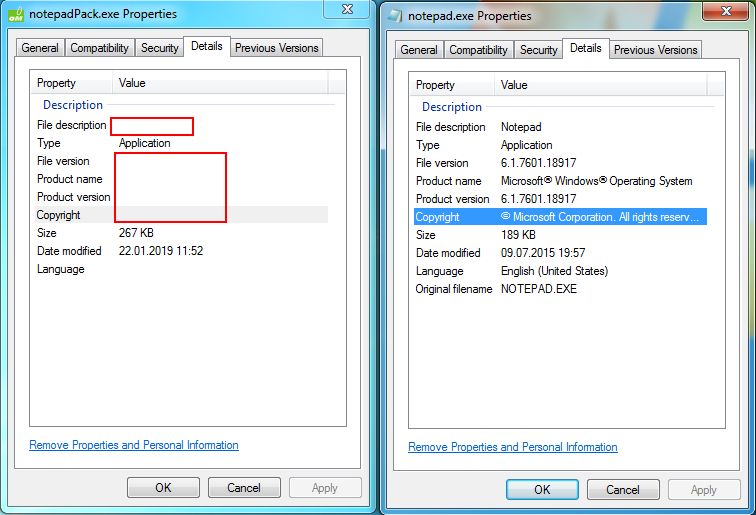Click language value English (United States)
The height and width of the screenshot is (515, 756).
[x=554, y=271]
